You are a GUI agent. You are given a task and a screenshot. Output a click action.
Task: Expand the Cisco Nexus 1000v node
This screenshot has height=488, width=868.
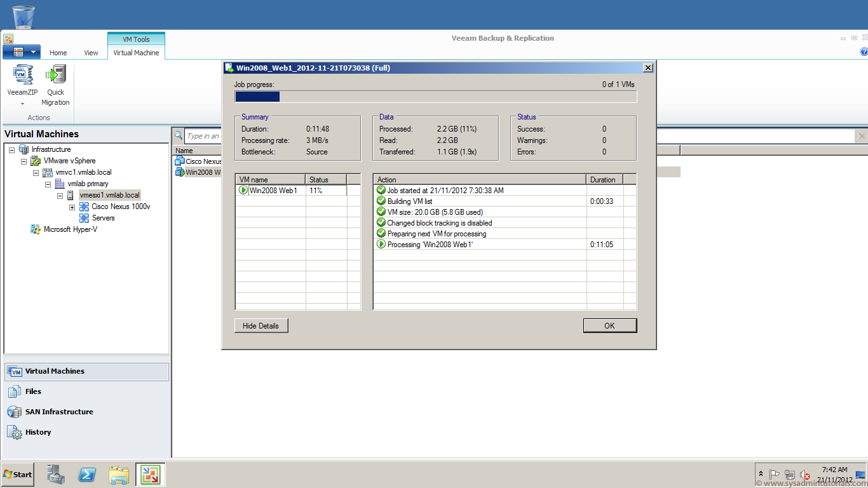click(72, 207)
